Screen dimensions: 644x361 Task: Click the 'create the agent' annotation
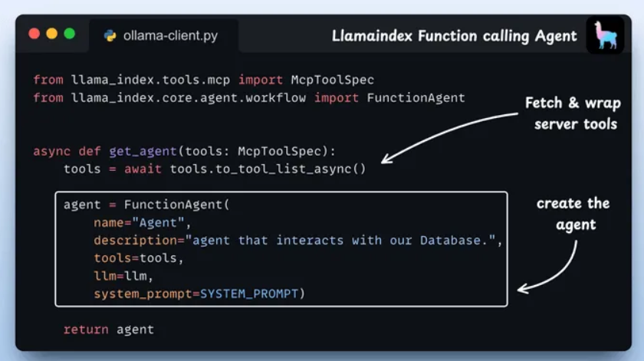(x=573, y=214)
